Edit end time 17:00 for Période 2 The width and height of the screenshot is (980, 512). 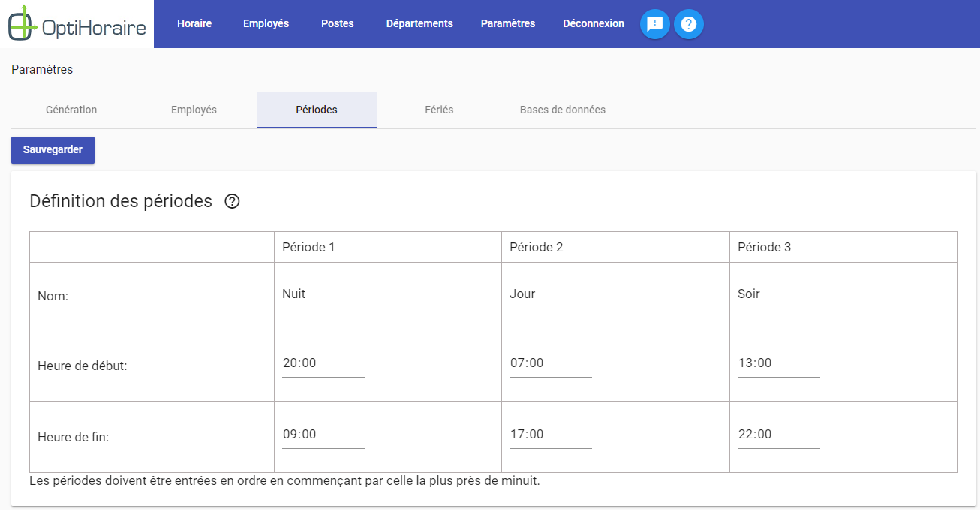click(551, 435)
